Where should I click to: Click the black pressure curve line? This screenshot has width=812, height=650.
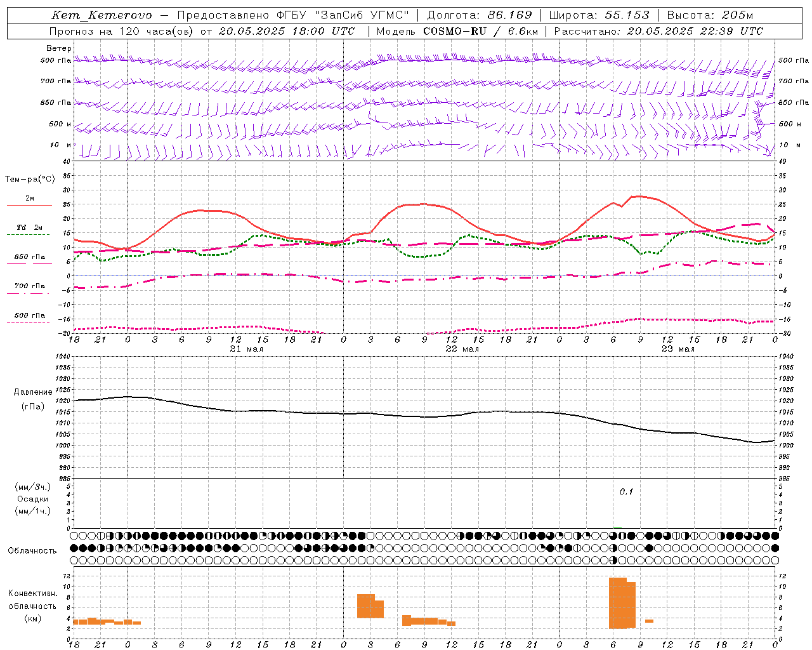[425, 417]
